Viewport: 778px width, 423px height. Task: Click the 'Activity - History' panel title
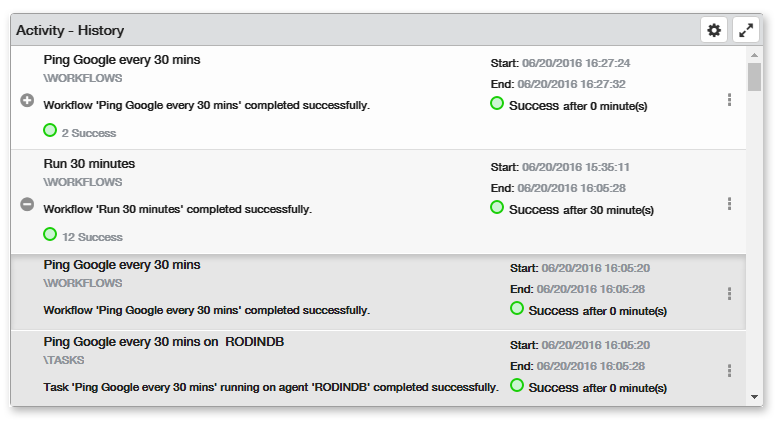point(70,31)
